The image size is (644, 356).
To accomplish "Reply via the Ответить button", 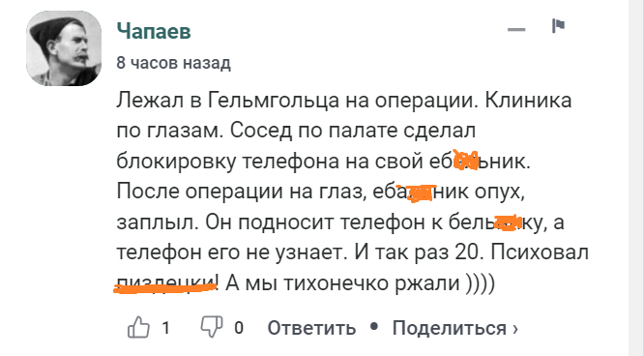I will [311, 328].
